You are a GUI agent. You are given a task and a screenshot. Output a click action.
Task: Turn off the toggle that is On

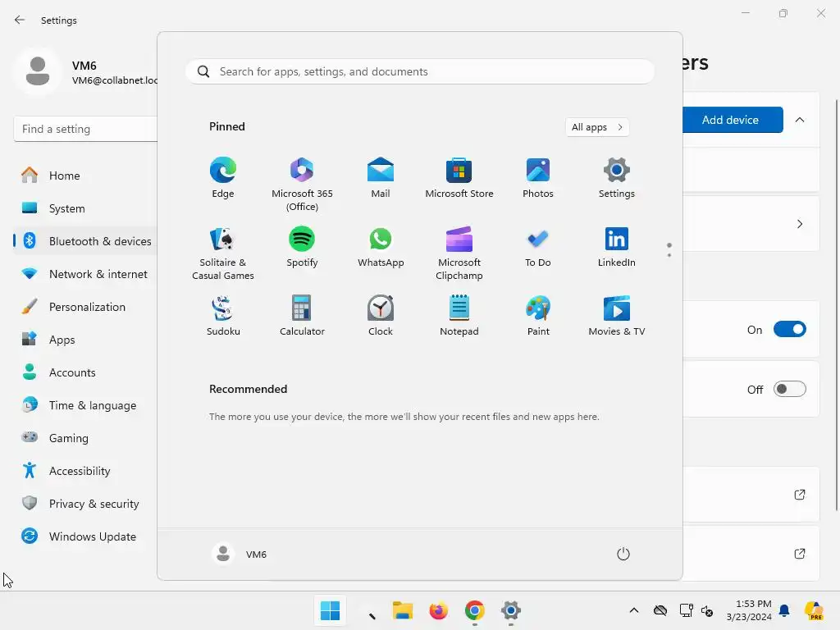tap(790, 330)
